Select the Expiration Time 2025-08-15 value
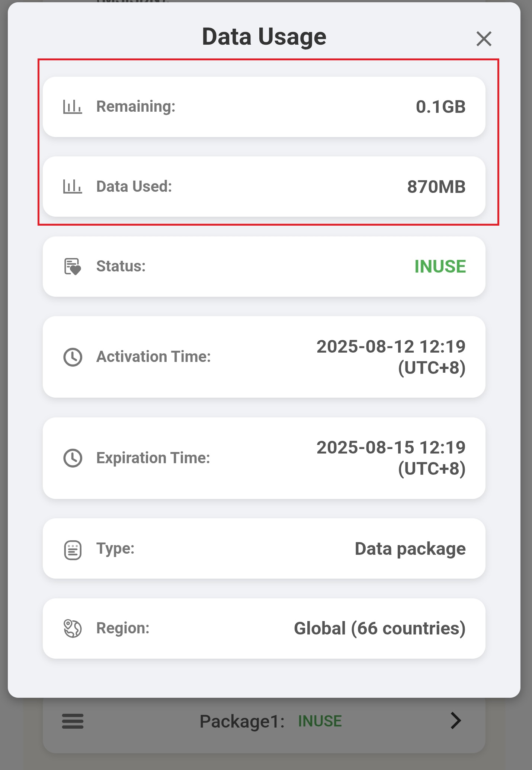This screenshot has height=770, width=532. pyautogui.click(x=391, y=458)
